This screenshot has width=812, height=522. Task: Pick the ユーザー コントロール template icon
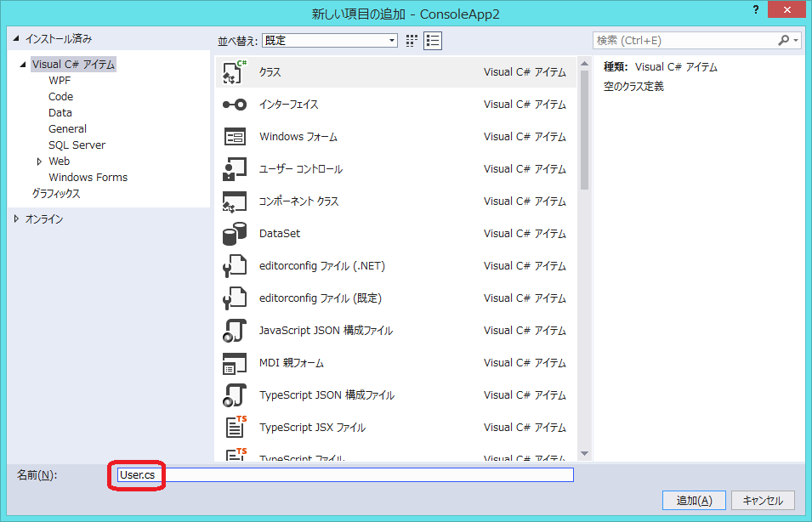coord(235,169)
